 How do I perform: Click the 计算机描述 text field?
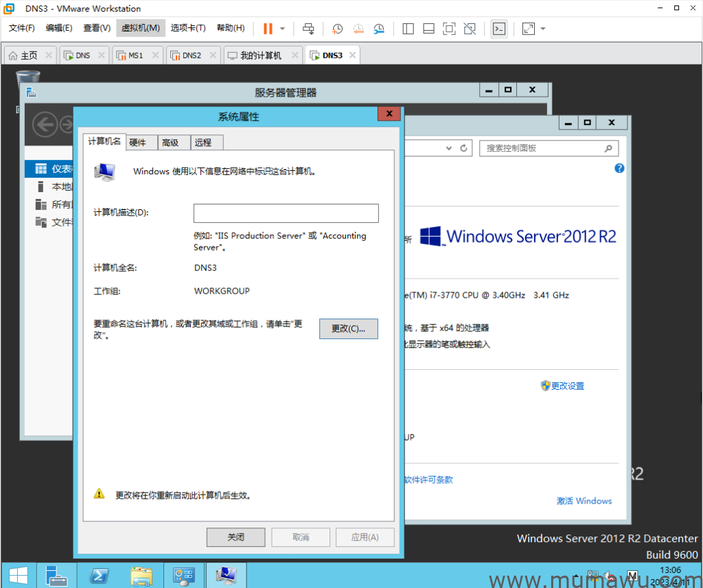pos(286,213)
